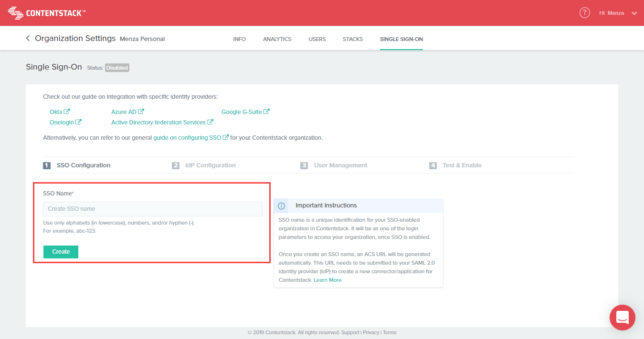Select step 1 SSO Configuration

pos(77,165)
